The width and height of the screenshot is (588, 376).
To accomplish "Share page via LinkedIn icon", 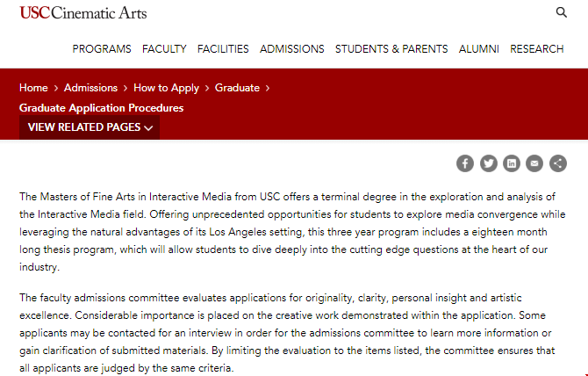I will [x=512, y=163].
